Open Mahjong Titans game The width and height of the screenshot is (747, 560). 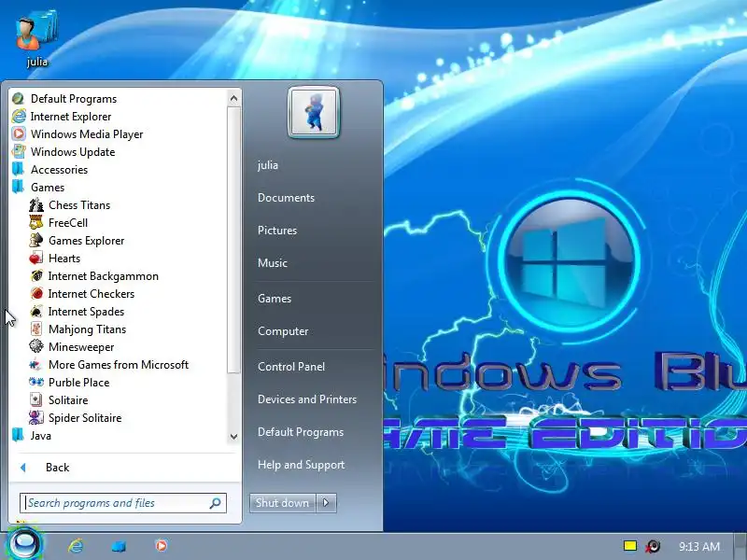click(78, 329)
